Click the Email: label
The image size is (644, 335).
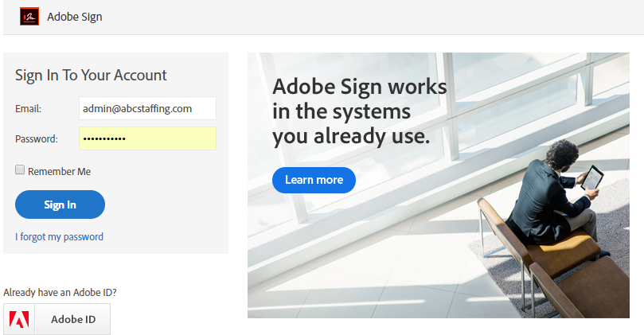click(x=29, y=109)
